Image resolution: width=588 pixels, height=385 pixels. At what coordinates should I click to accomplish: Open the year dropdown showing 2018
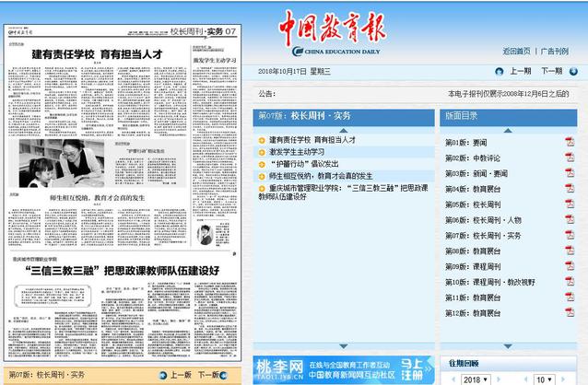click(x=475, y=379)
